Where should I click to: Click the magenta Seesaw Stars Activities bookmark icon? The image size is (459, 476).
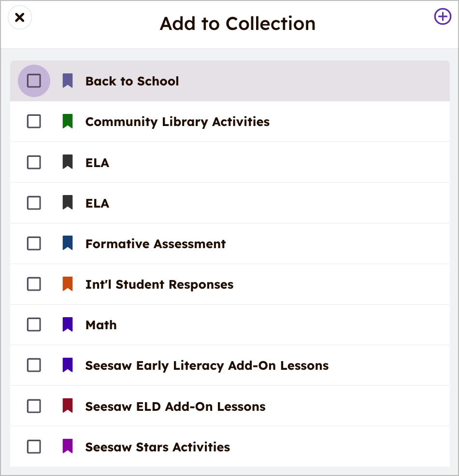68,446
